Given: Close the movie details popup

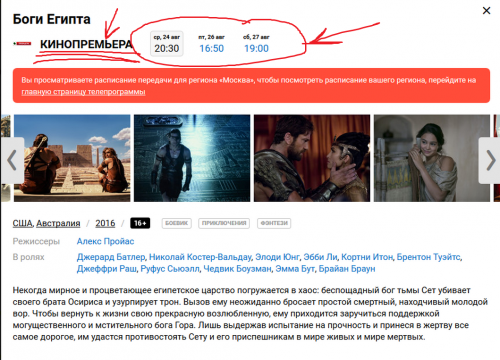Looking at the screenshot, I should click(x=486, y=11).
